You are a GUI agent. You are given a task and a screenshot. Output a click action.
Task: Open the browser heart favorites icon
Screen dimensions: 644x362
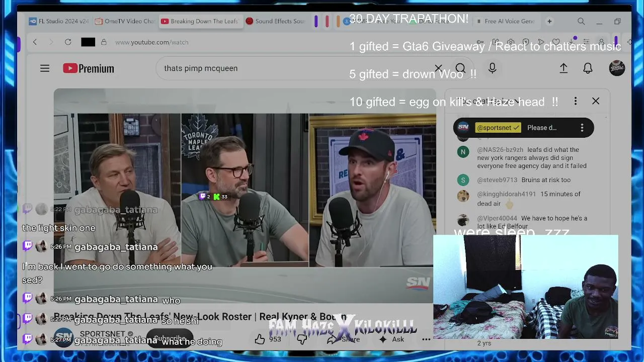pyautogui.click(x=556, y=42)
